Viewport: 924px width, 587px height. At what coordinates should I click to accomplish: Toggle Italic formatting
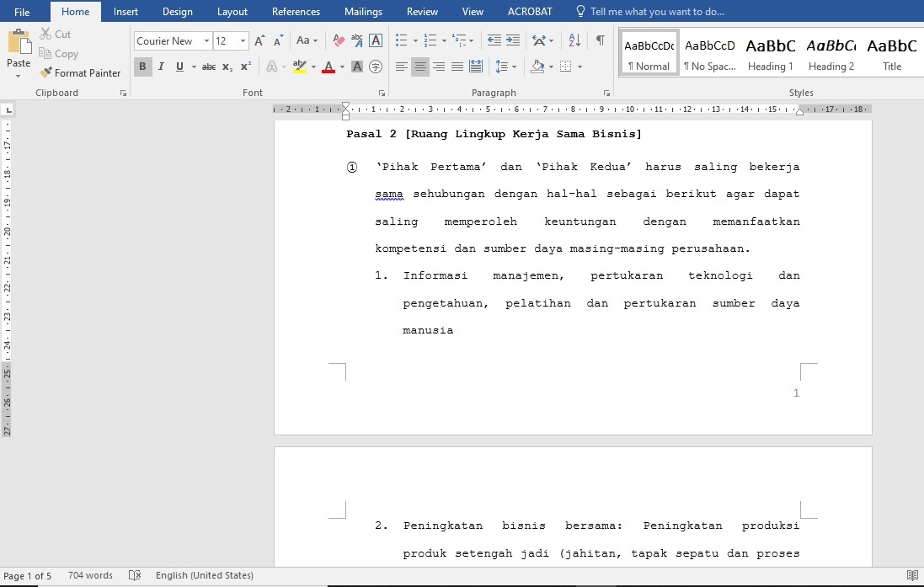[161, 67]
